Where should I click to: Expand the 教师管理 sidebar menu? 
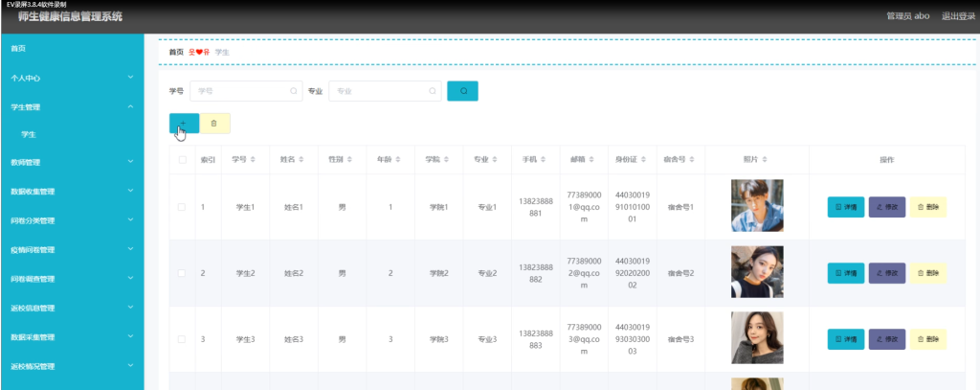72,162
